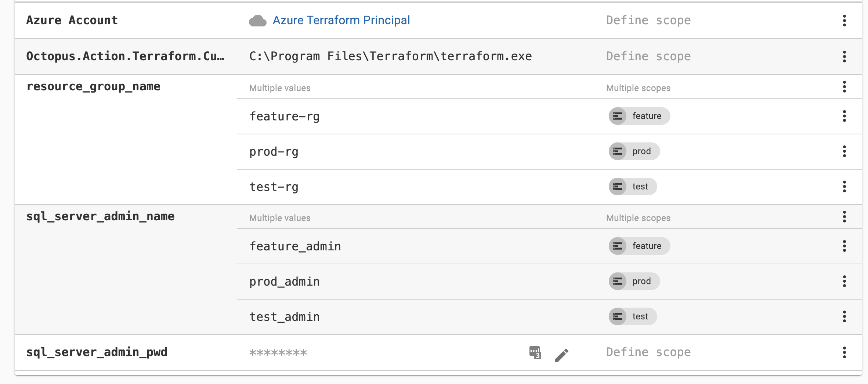This screenshot has width=868, height=384.
Task: Click the pencil edit icon for sql_server_admin_pwd
Action: tap(561, 355)
